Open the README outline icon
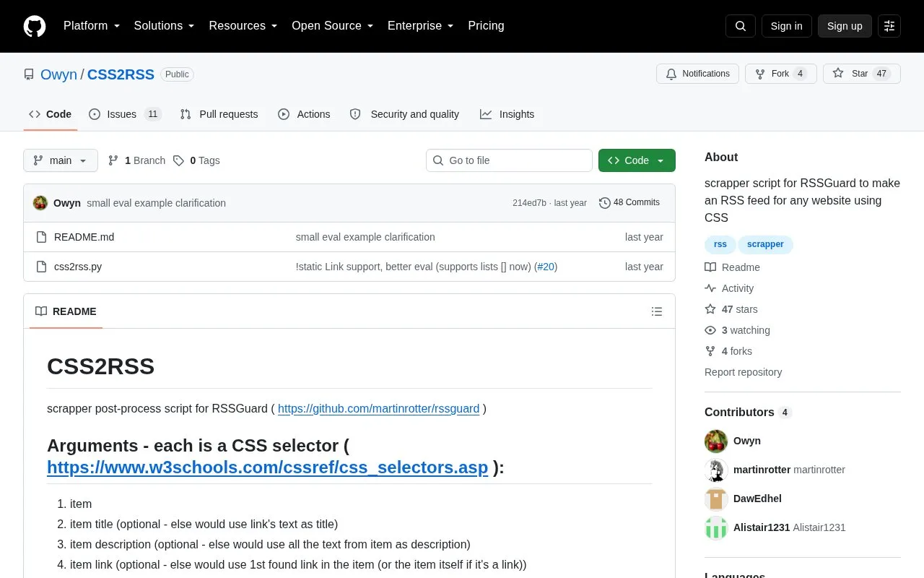The image size is (924, 578). coord(657,311)
